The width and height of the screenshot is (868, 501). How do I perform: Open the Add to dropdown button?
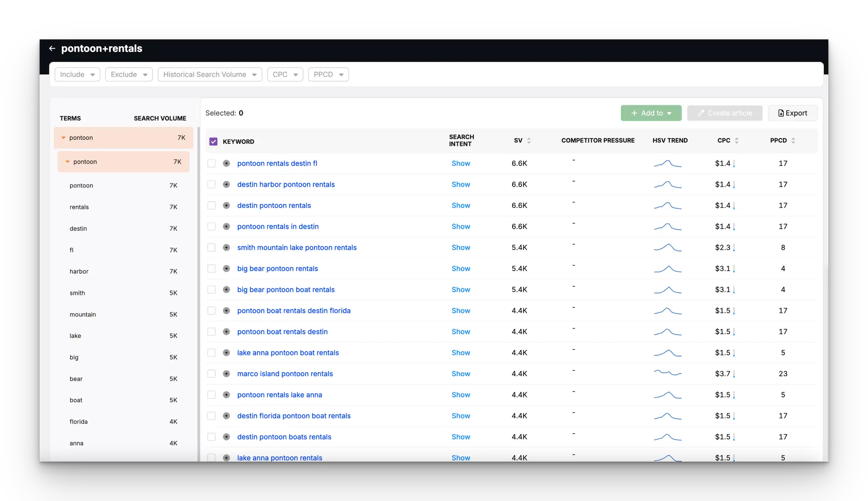point(651,113)
